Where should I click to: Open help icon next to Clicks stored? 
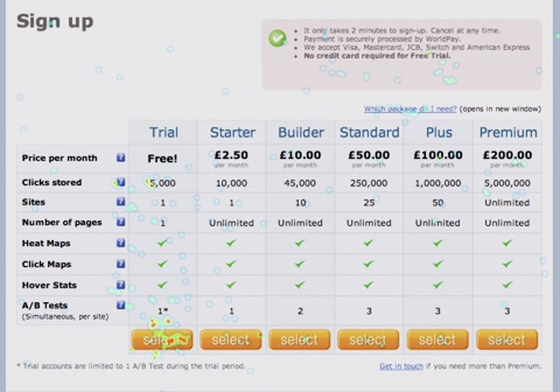(x=121, y=182)
